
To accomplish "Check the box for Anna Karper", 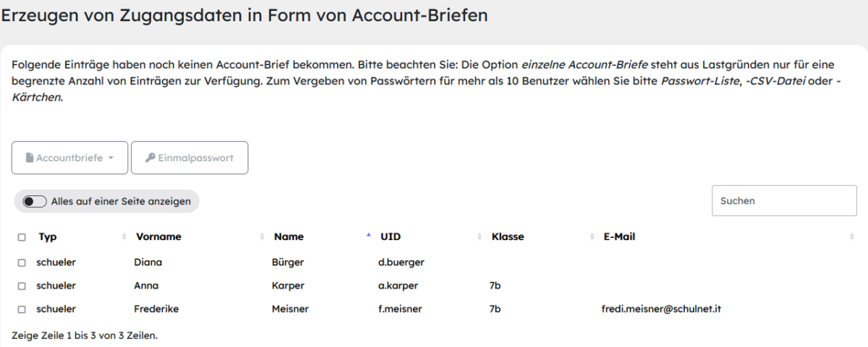I will (x=20, y=286).
